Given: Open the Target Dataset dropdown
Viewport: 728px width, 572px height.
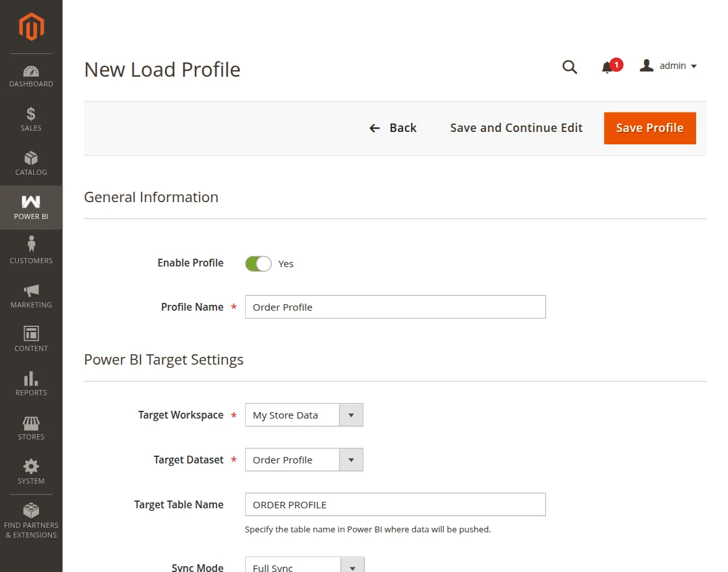Looking at the screenshot, I should pyautogui.click(x=304, y=460).
